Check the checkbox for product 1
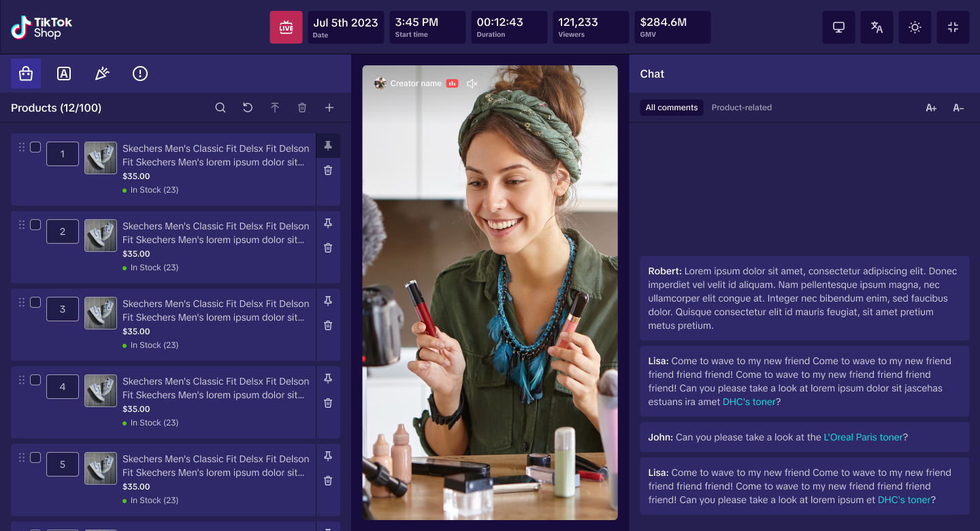 35,147
